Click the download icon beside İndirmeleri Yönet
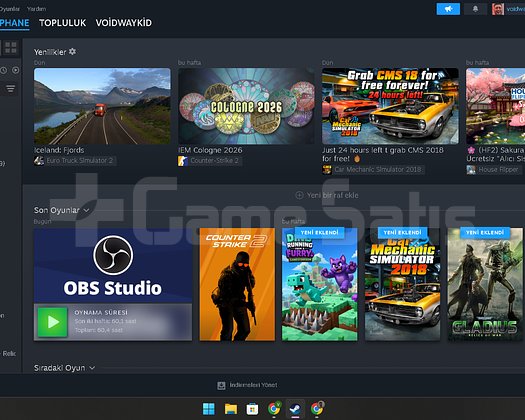 click(x=221, y=386)
